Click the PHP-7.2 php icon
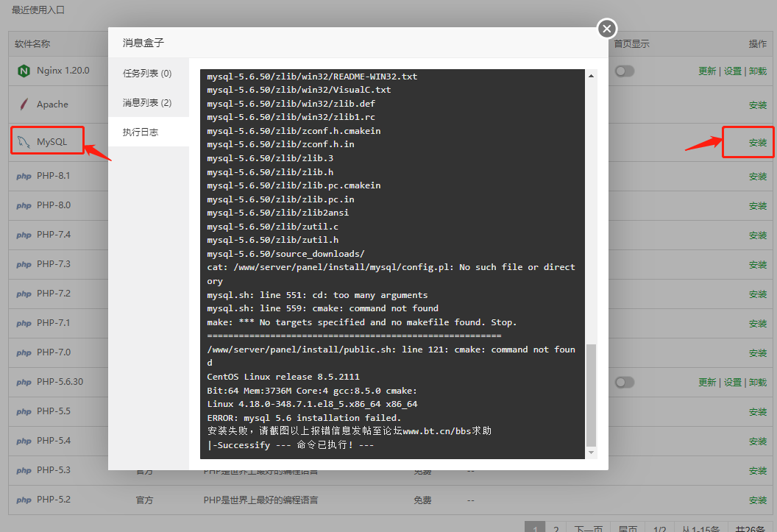 24,294
